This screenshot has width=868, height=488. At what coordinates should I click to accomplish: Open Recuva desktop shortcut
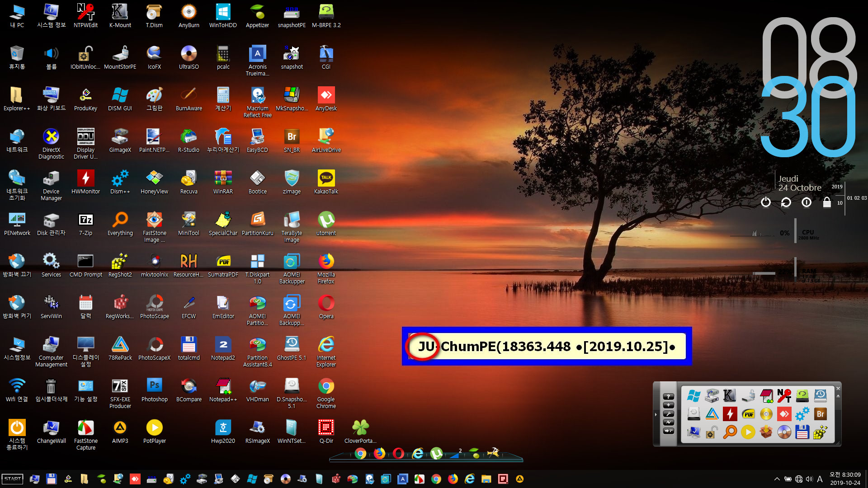pos(189,182)
